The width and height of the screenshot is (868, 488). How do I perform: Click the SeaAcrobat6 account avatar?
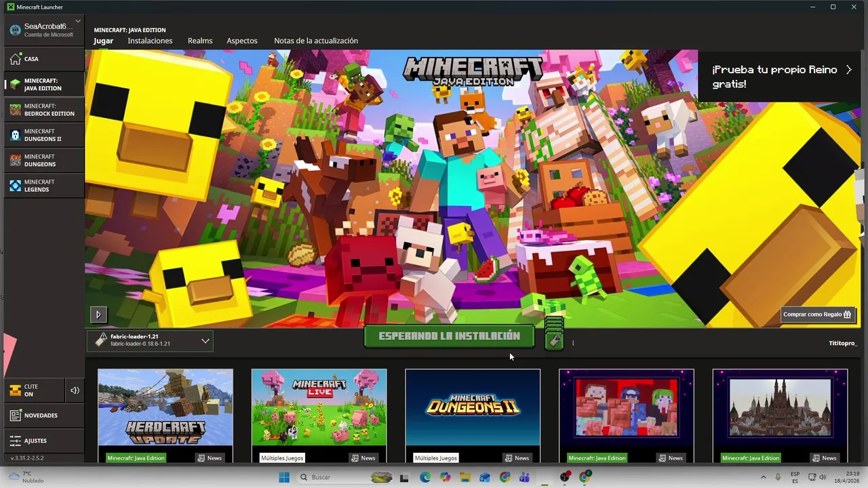[15, 30]
